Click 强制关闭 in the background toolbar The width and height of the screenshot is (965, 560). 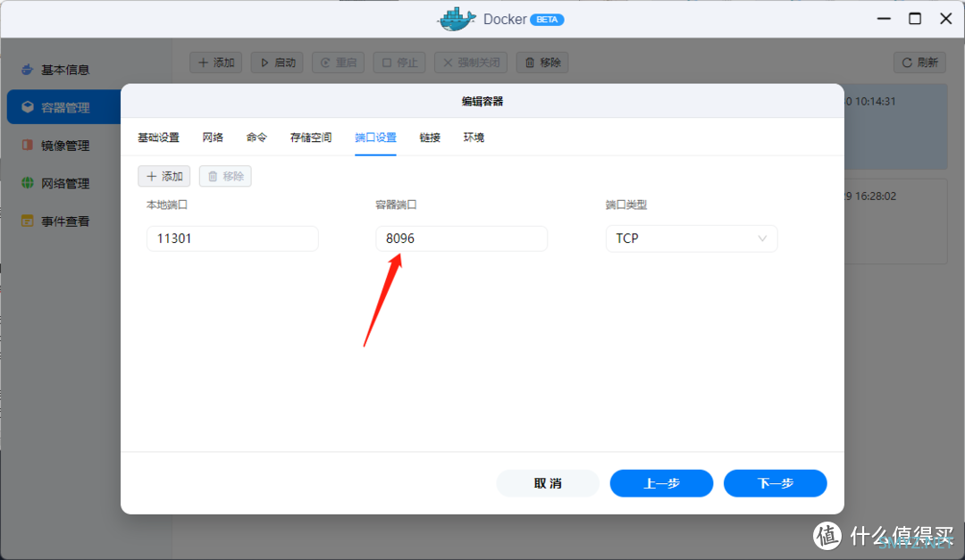pyautogui.click(x=471, y=63)
